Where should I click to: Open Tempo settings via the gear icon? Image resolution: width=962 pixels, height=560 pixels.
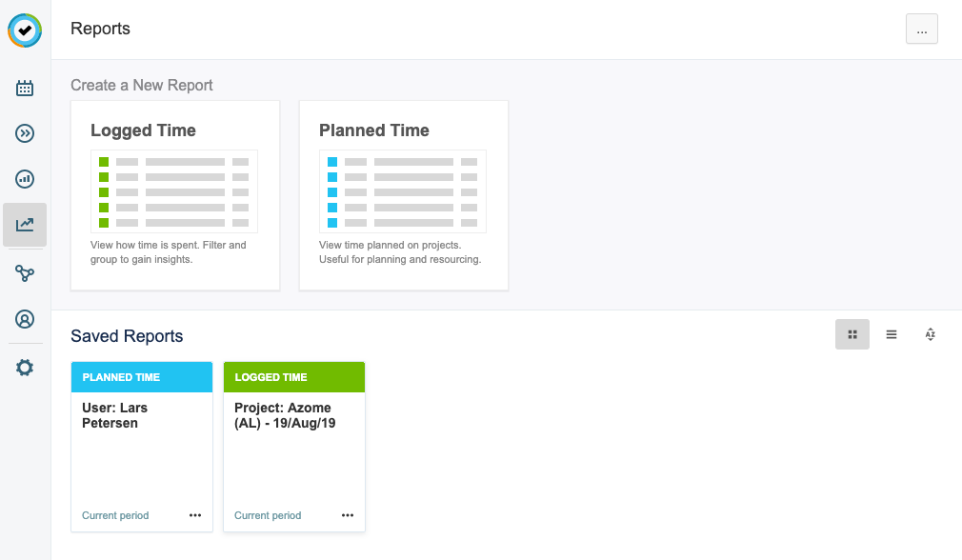point(24,367)
